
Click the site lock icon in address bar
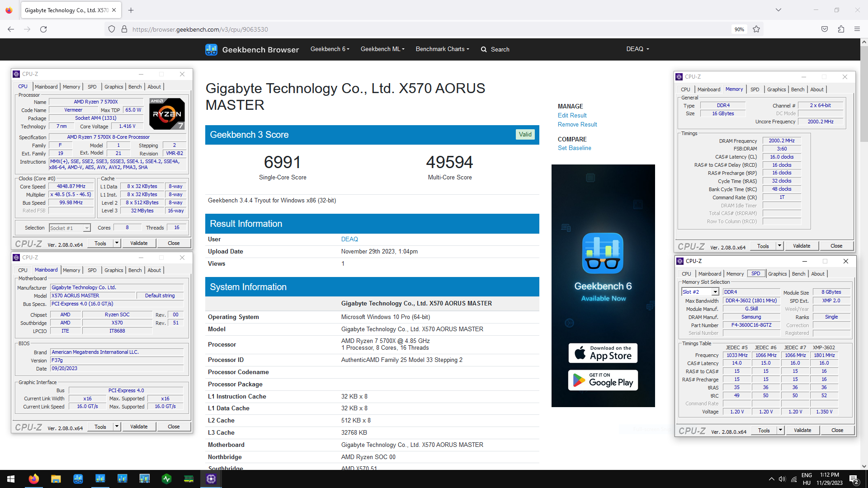click(x=124, y=29)
